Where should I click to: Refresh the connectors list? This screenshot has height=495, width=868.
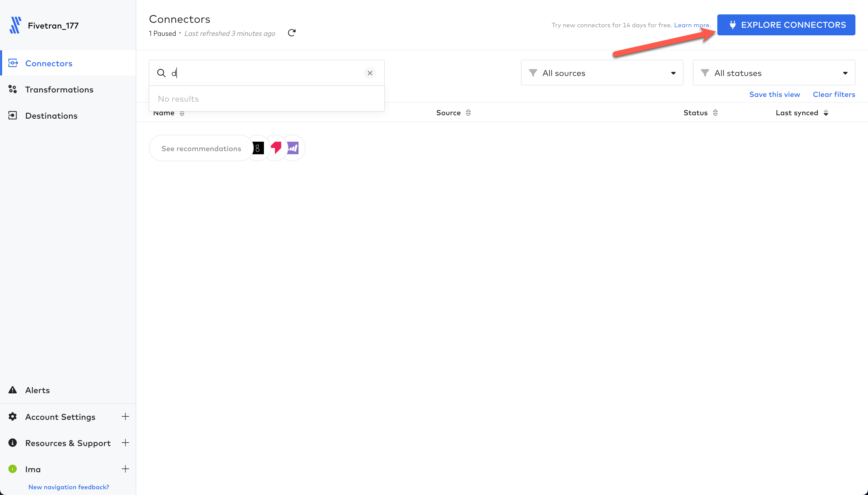pyautogui.click(x=291, y=33)
